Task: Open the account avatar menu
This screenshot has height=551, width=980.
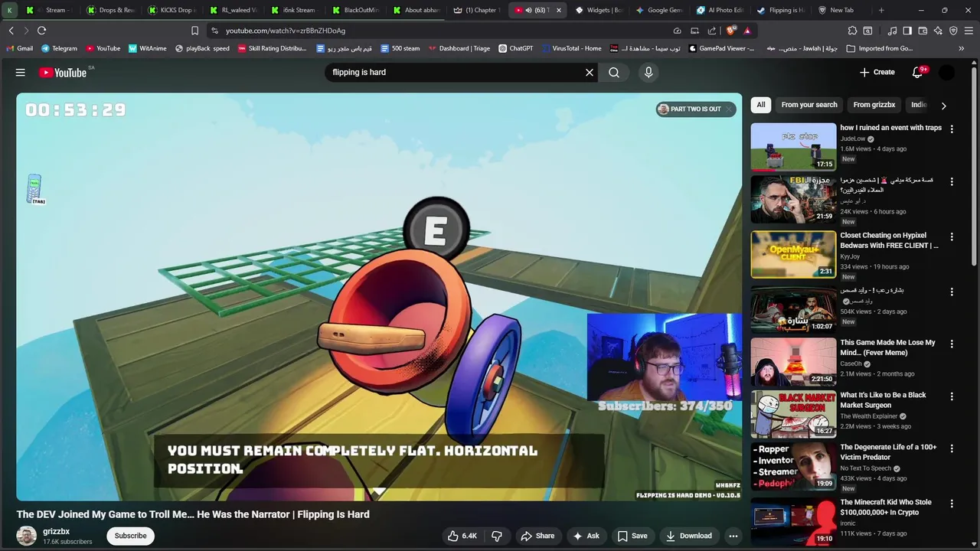Action: 947,72
